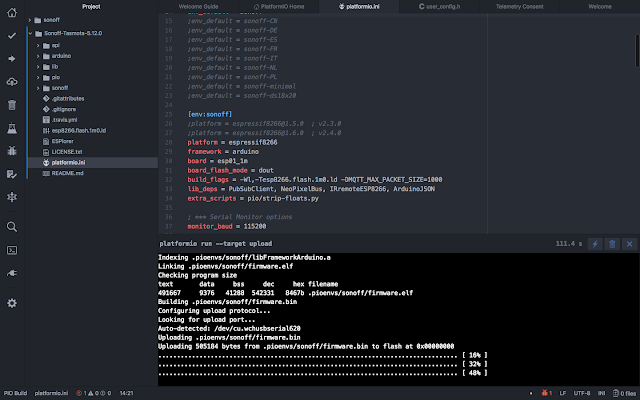The height and width of the screenshot is (400, 640).
Task: Click PIO Build in the status bar
Action: click(x=16, y=393)
